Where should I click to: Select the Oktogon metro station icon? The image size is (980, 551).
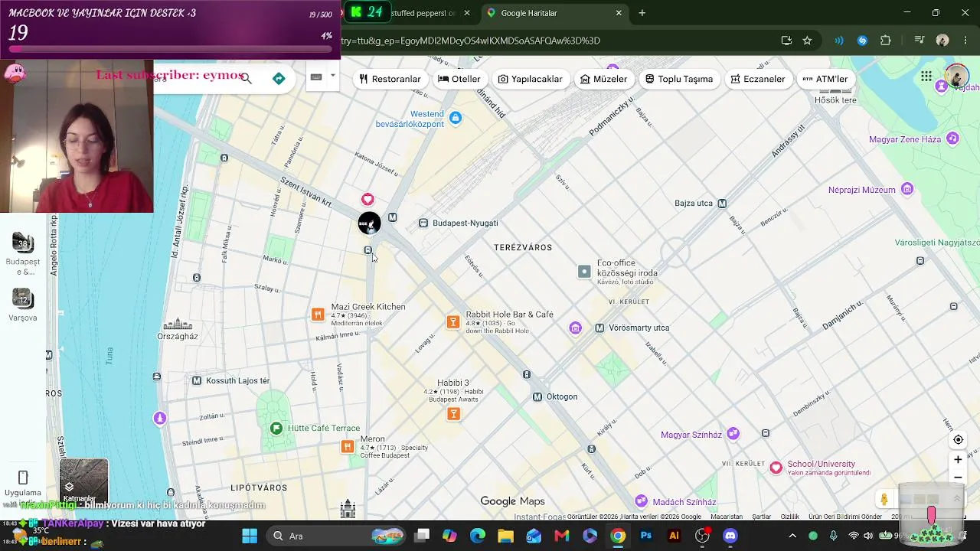[537, 396]
